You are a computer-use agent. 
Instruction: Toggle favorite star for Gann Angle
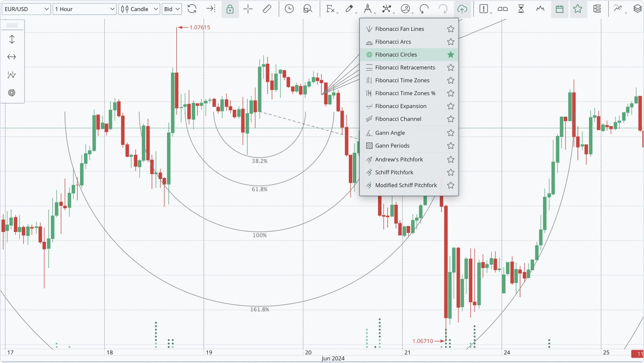(451, 133)
